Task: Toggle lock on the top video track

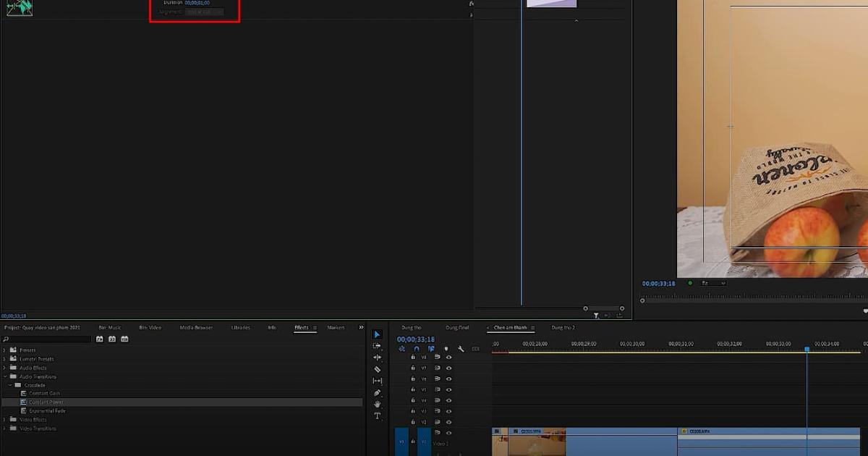Action: click(x=413, y=357)
